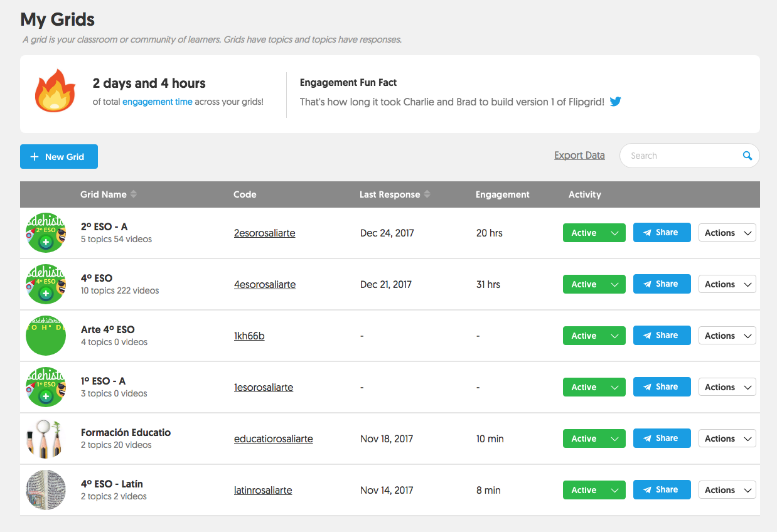Focus the Search input field

click(681, 156)
